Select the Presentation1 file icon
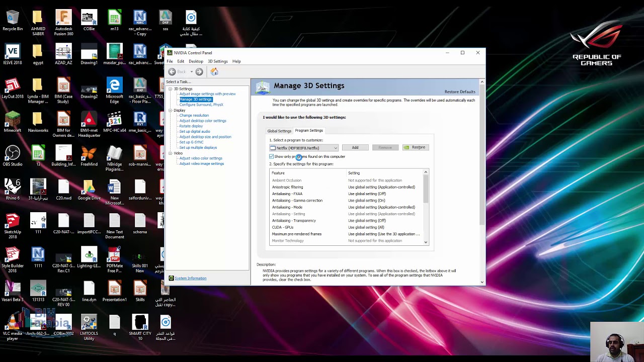Screen dimensions: 644x362 pyautogui.click(x=114, y=291)
